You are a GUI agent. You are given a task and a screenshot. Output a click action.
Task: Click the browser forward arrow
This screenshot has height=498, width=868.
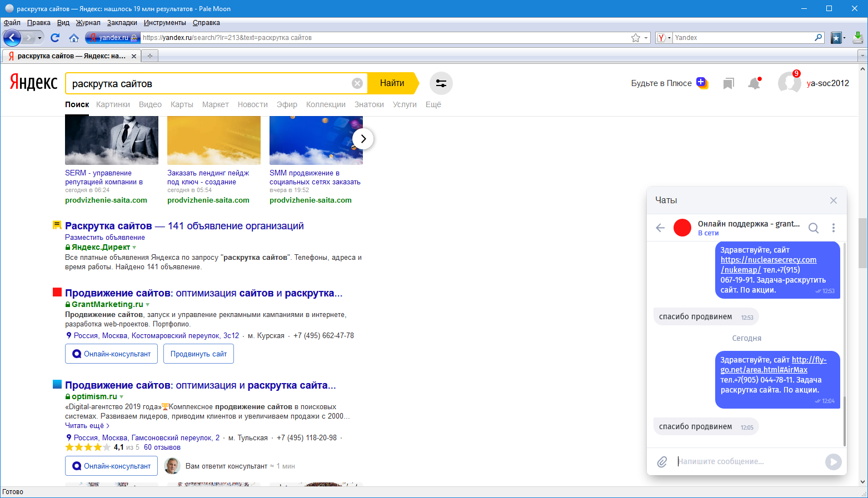[29, 38]
